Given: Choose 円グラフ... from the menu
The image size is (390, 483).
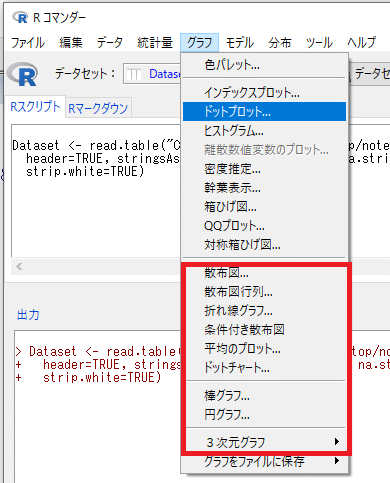Looking at the screenshot, I should click(x=264, y=415).
